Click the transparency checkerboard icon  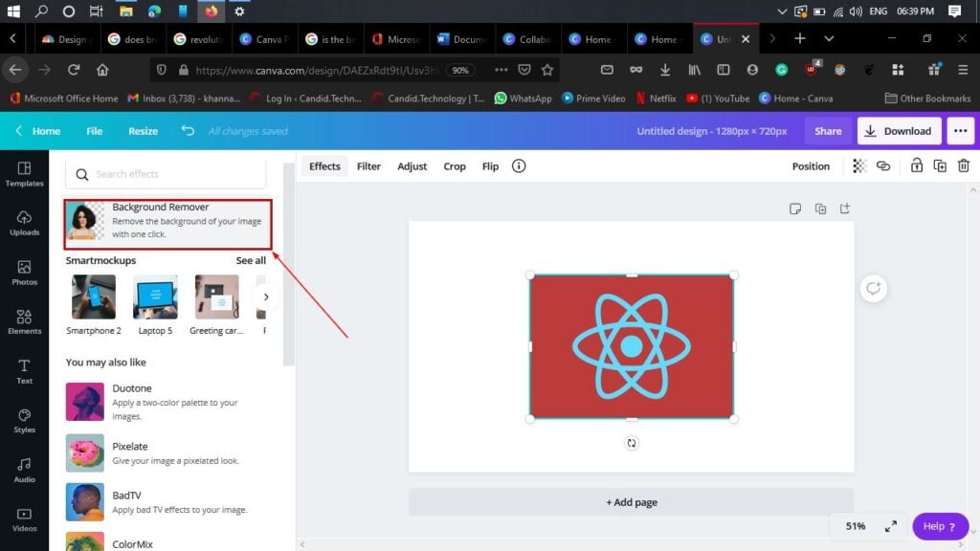859,166
